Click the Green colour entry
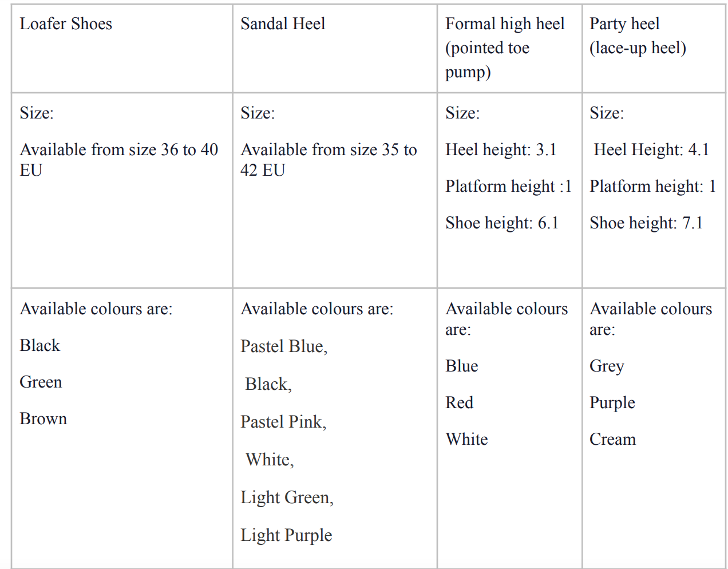 tap(41, 382)
